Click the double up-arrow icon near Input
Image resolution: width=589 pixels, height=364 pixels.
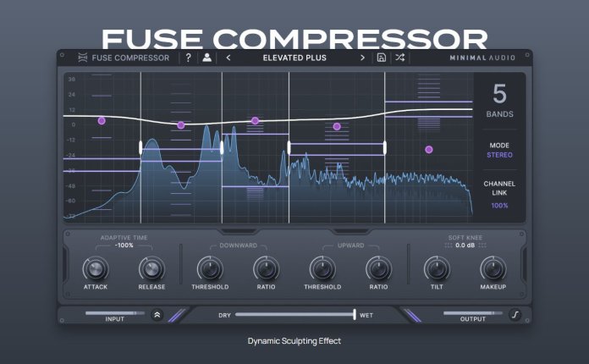[157, 315]
